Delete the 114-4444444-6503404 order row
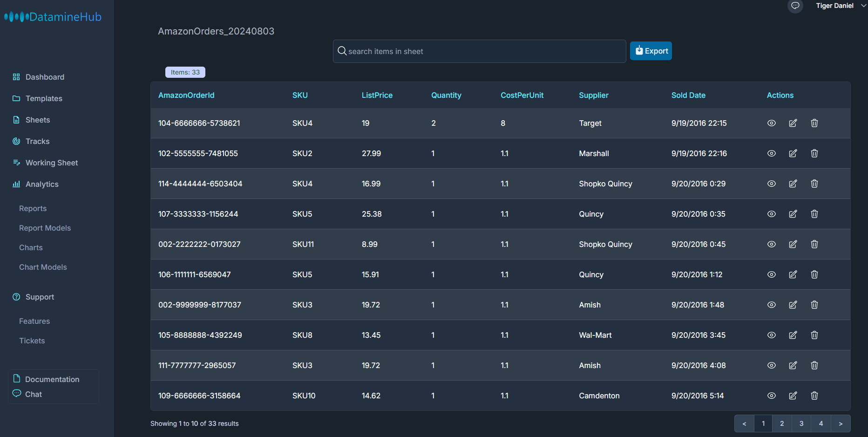 pyautogui.click(x=814, y=184)
